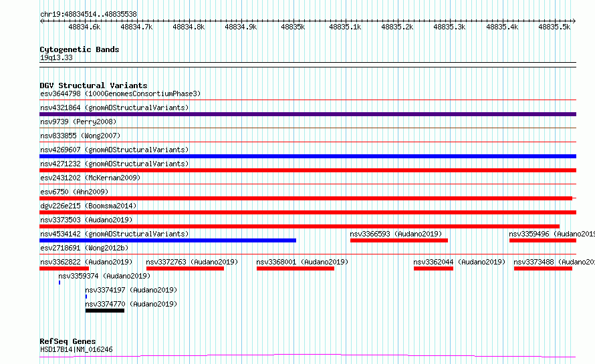
Task: Click the 48835.2k ruler tick label
Action: [397, 27]
